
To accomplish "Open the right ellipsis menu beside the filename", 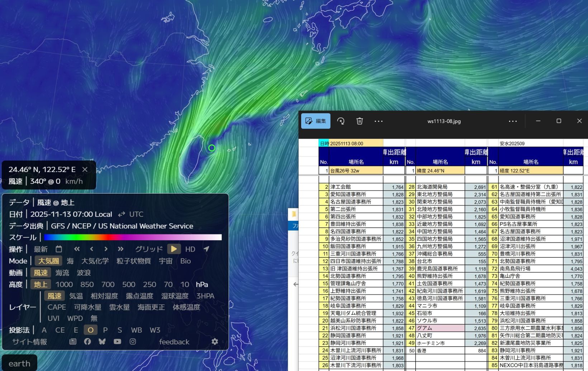I will point(513,121).
